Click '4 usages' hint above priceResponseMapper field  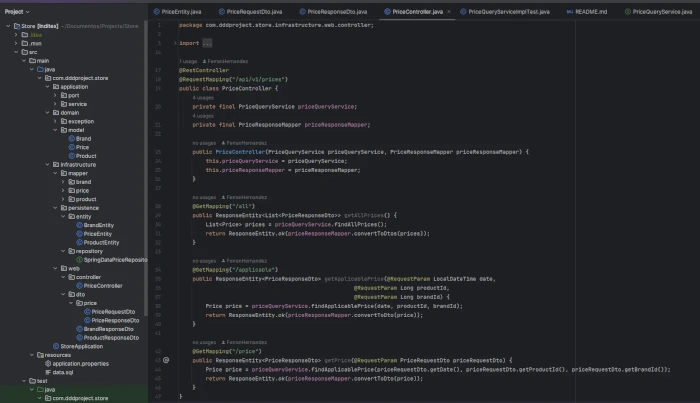(x=203, y=116)
